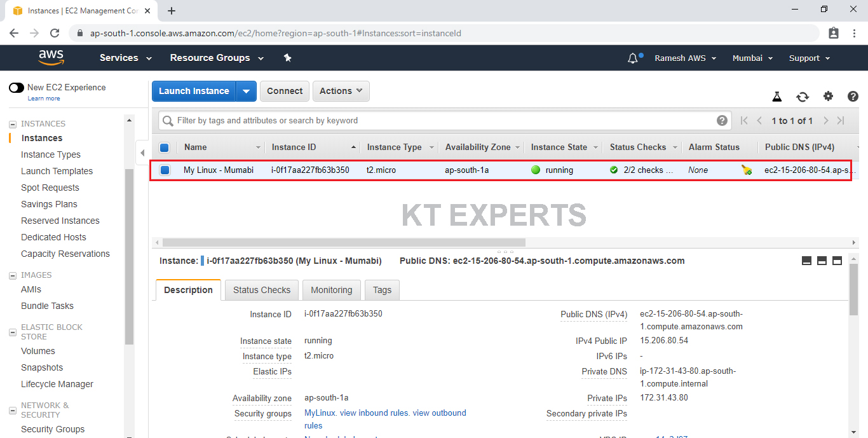The image size is (868, 438).
Task: Open Instance Types in sidebar
Action: tap(51, 154)
